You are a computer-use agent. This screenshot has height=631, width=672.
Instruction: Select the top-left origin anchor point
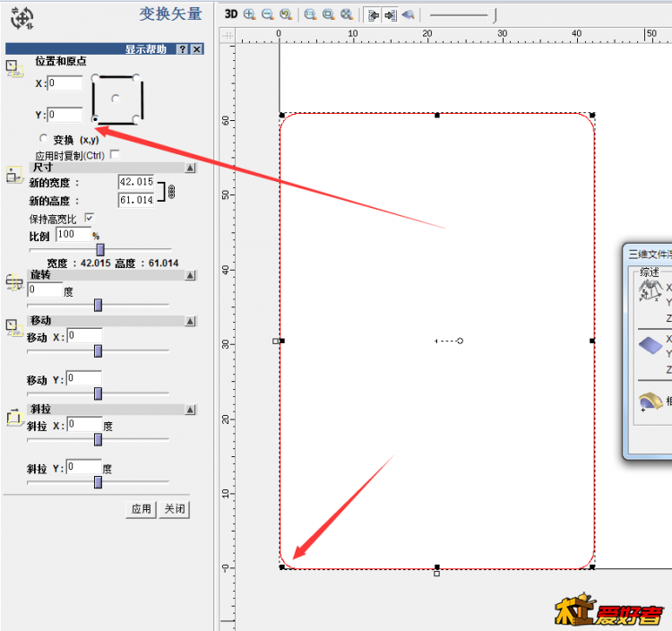[x=95, y=78]
